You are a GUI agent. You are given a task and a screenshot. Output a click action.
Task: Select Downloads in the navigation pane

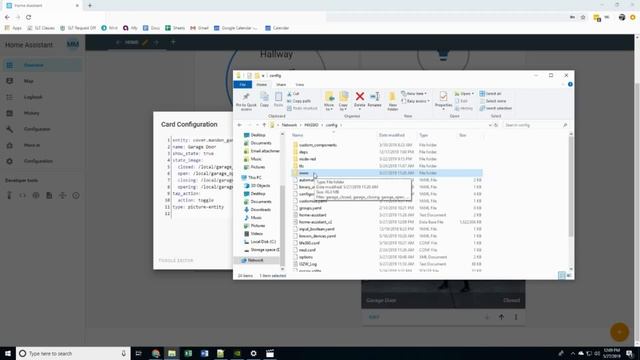(260, 210)
